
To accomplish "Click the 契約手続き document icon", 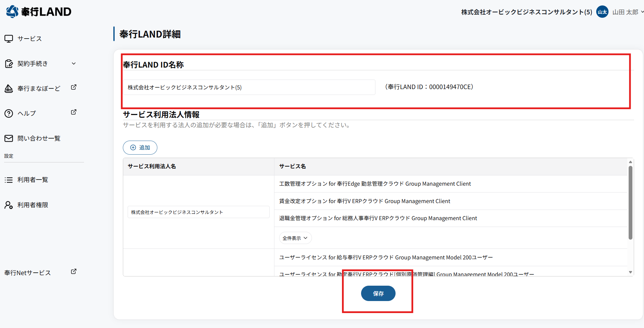I will coord(9,64).
